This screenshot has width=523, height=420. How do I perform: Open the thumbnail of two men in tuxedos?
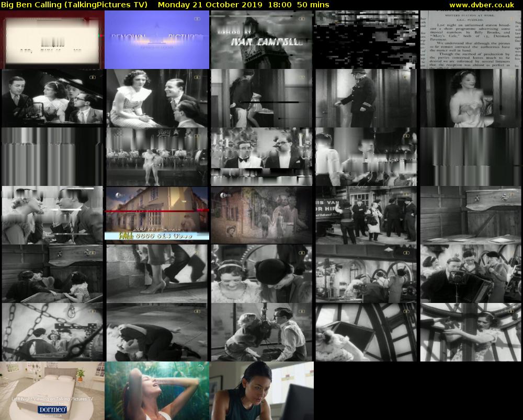point(261,157)
